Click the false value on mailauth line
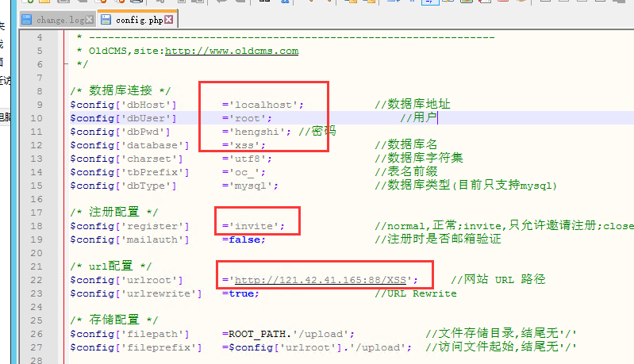The width and height of the screenshot is (634, 364). pos(247,239)
